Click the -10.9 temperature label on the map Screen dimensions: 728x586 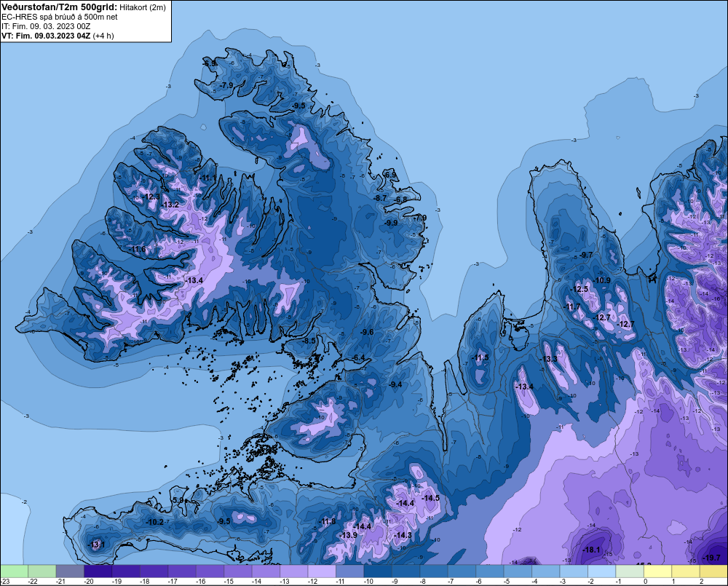coord(602,280)
